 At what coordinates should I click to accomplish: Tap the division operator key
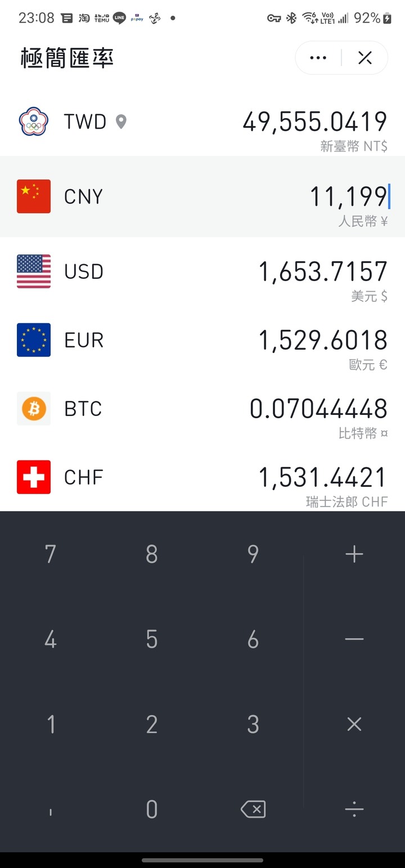point(354,810)
